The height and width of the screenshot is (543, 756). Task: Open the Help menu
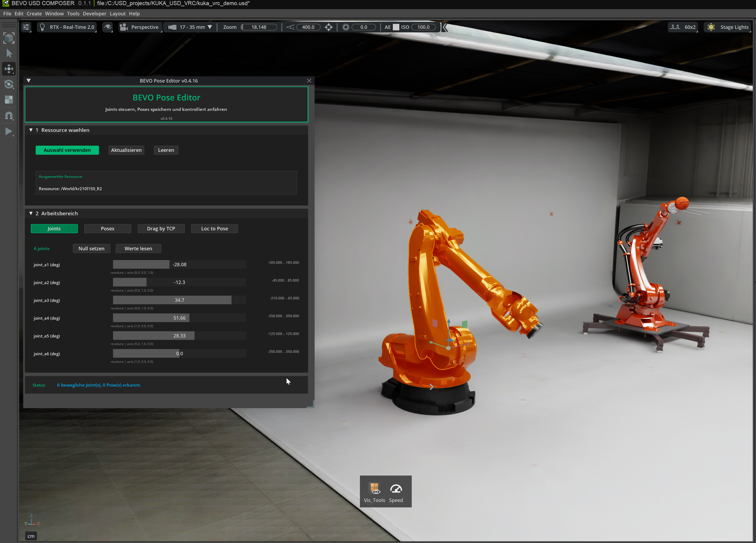tap(134, 14)
